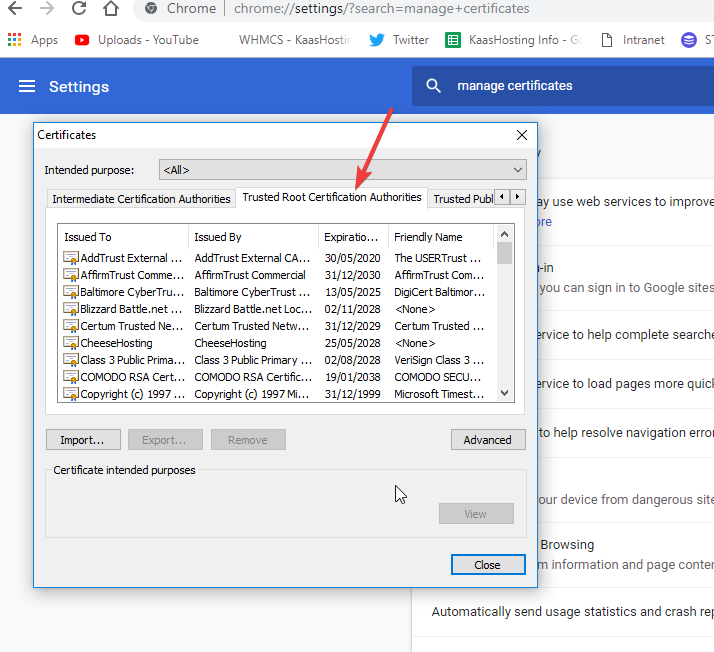Open the Settings hamburger menu
The width and height of the screenshot is (714, 652).
pos(27,86)
